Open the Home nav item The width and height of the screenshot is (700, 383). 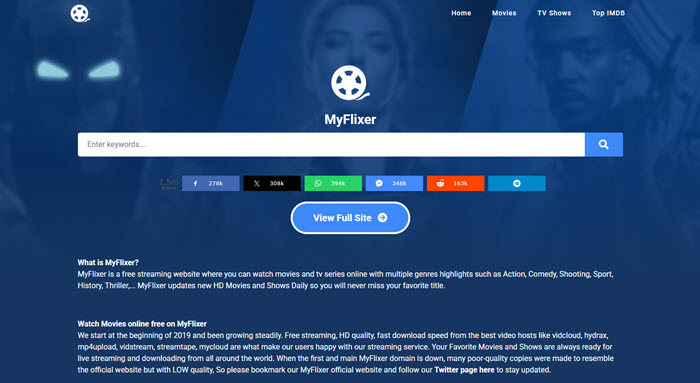click(461, 13)
